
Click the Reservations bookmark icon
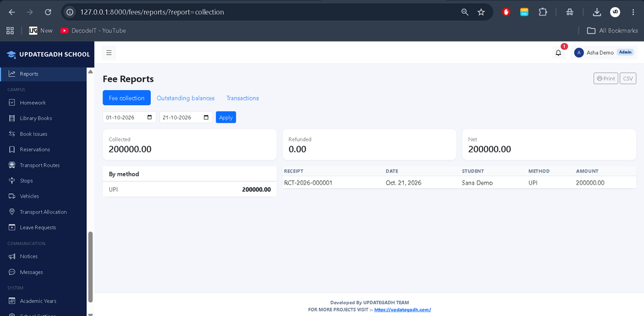pyautogui.click(x=12, y=150)
